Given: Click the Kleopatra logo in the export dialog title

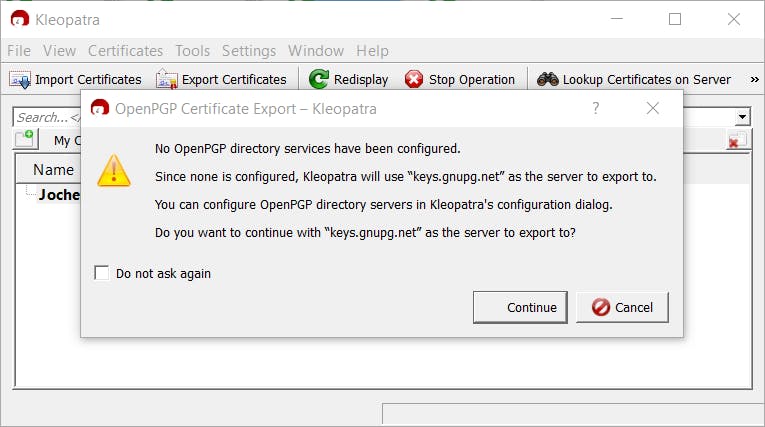Looking at the screenshot, I should pos(100,108).
